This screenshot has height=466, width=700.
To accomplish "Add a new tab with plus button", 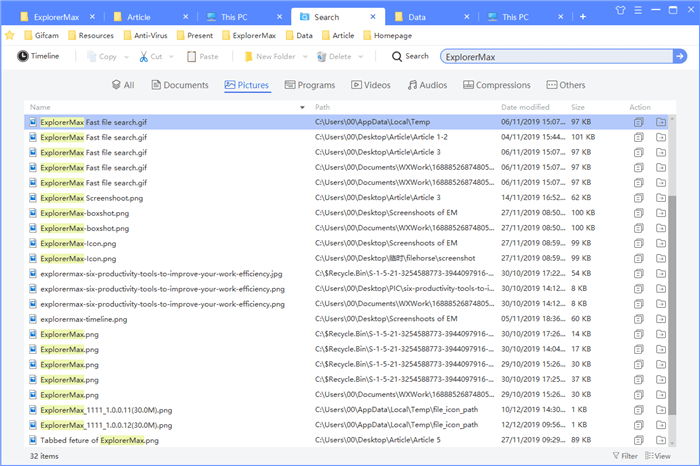I will (x=583, y=17).
